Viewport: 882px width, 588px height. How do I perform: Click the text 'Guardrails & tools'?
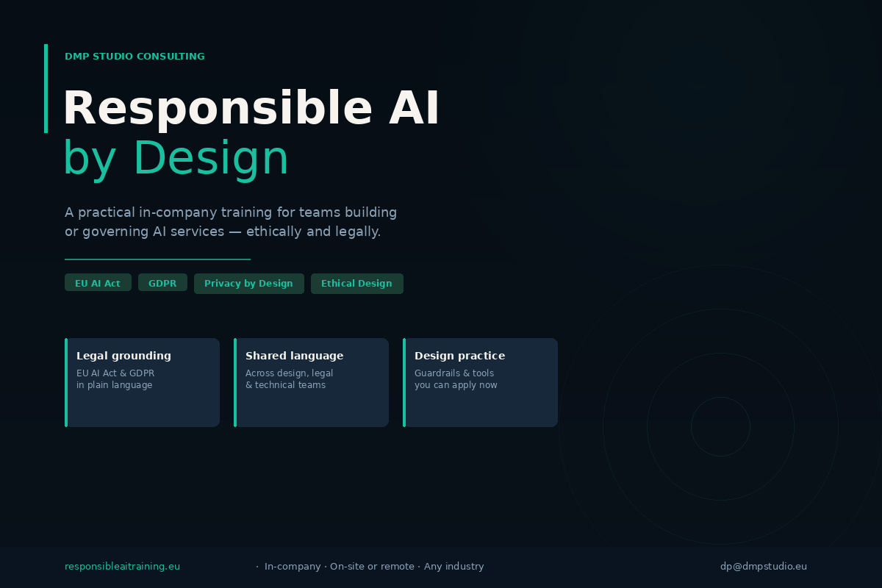click(x=453, y=373)
